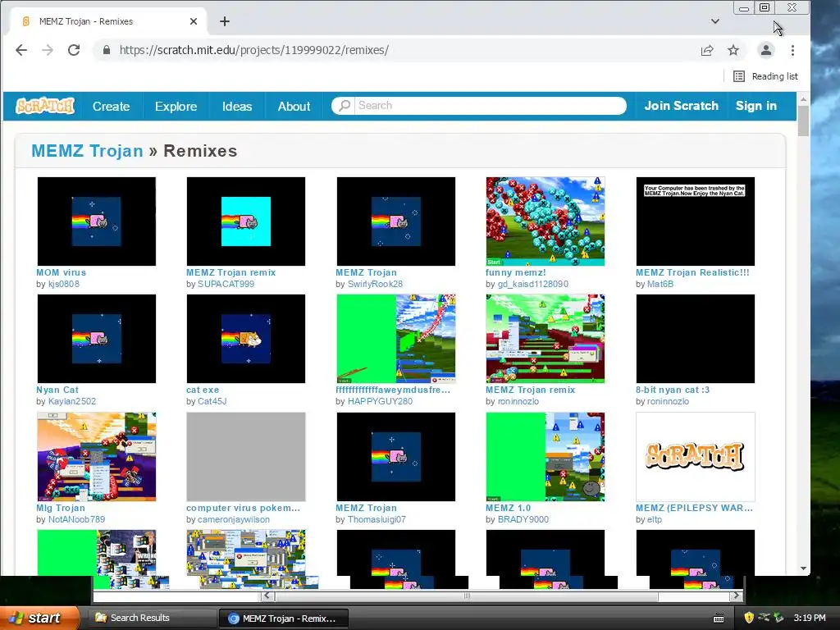The width and height of the screenshot is (840, 630).
Task: Open the About menu item
Action: [x=294, y=106]
